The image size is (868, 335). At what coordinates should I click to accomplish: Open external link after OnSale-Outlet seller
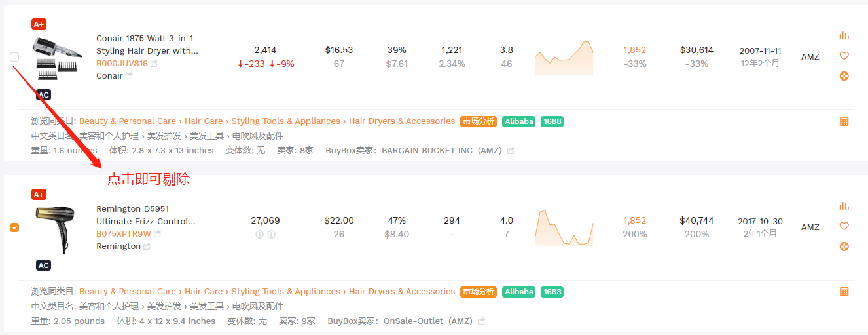482,321
